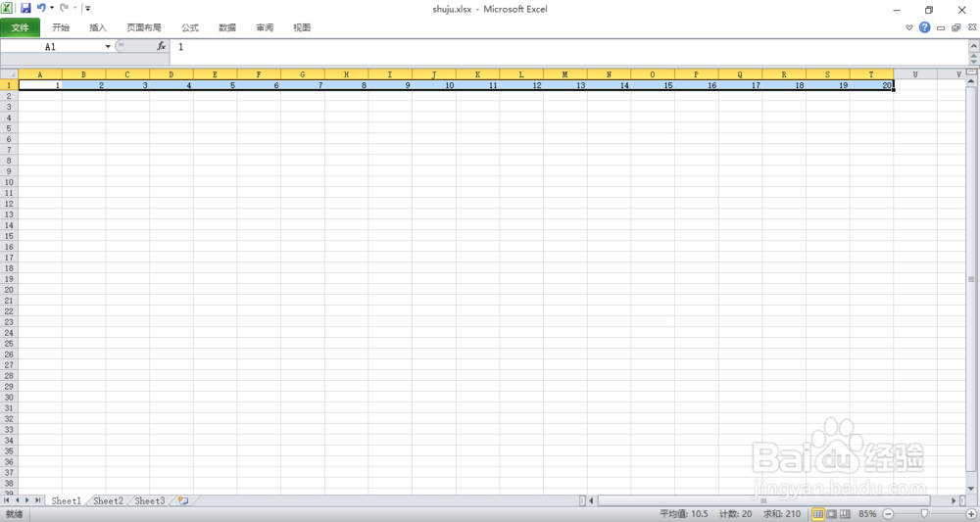The image size is (980, 522).
Task: Open the 数据 ribbon tab
Action: point(227,27)
